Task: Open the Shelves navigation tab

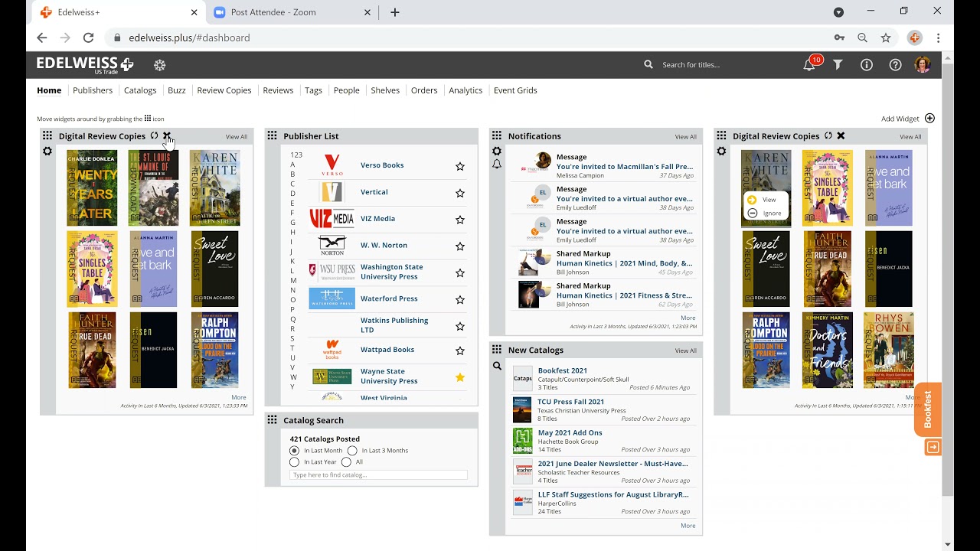Action: [385, 90]
